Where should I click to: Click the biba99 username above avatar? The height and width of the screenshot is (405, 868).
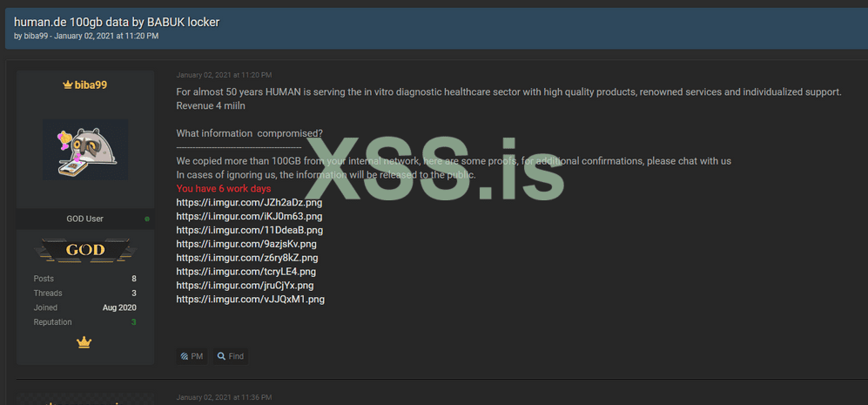tap(91, 84)
